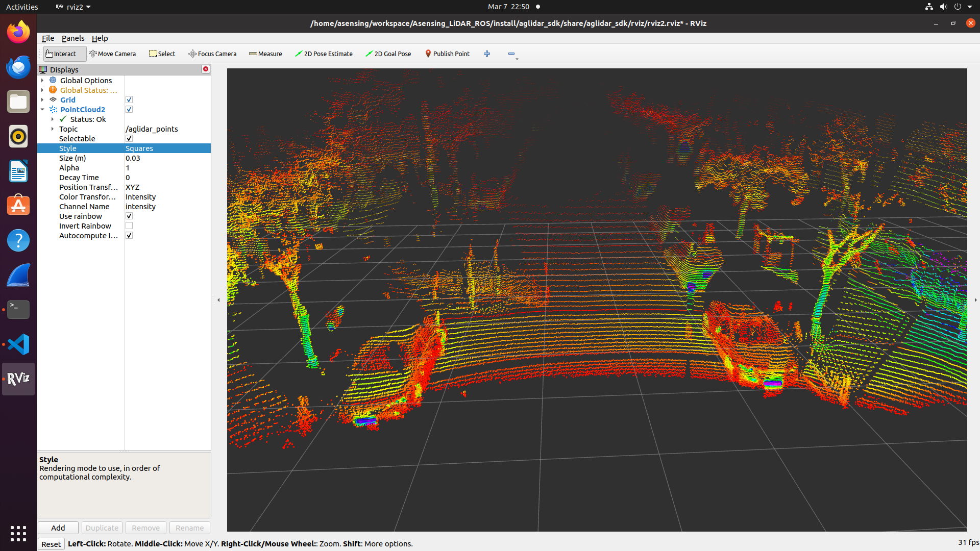The width and height of the screenshot is (980, 551).
Task: Collapse the PointCloud2 tree node
Action: pos(42,109)
